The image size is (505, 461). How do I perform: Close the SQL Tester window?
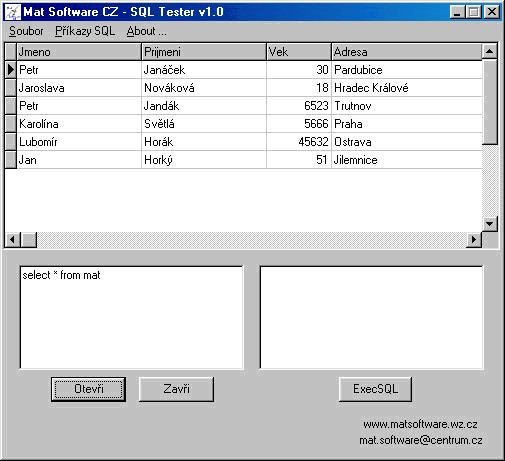click(x=492, y=12)
